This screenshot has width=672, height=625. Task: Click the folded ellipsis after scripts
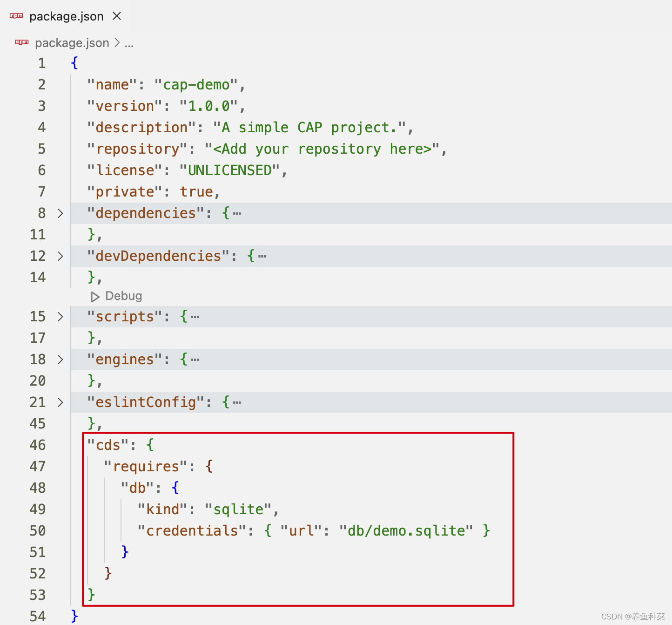tap(195, 317)
